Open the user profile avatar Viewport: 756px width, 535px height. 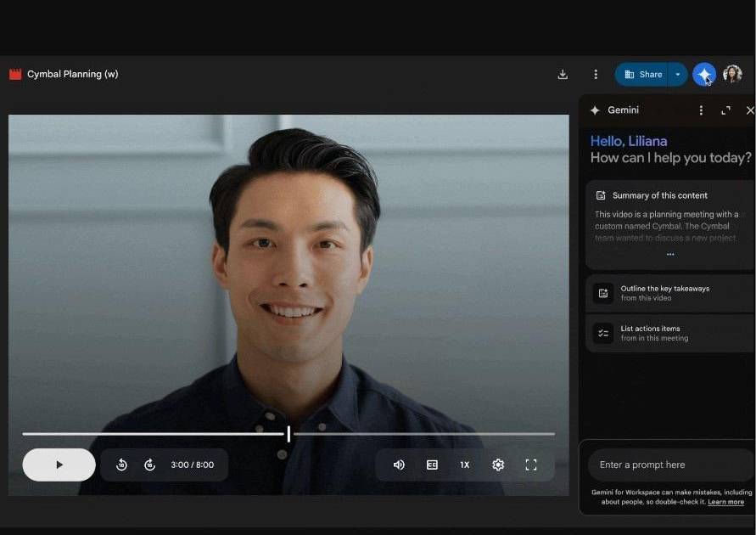[732, 75]
